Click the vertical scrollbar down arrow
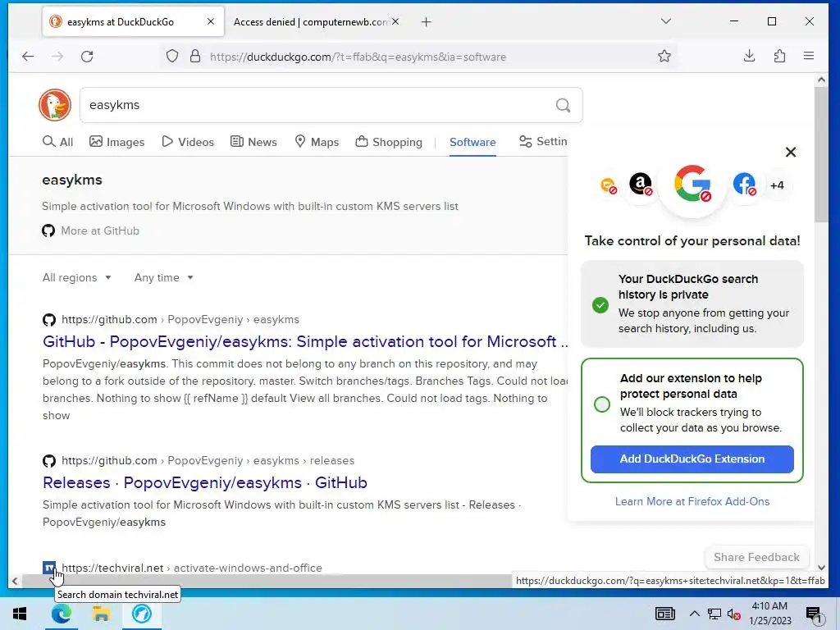840x630 pixels. [821, 568]
